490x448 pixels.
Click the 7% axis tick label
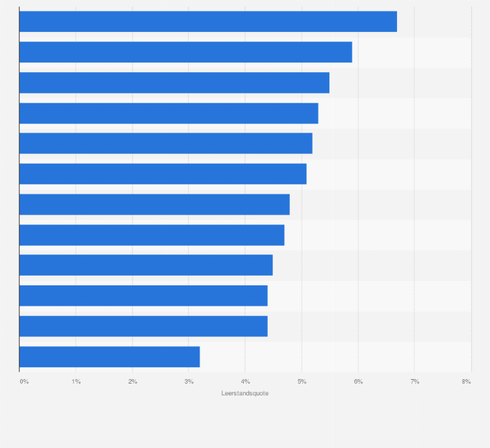415,382
